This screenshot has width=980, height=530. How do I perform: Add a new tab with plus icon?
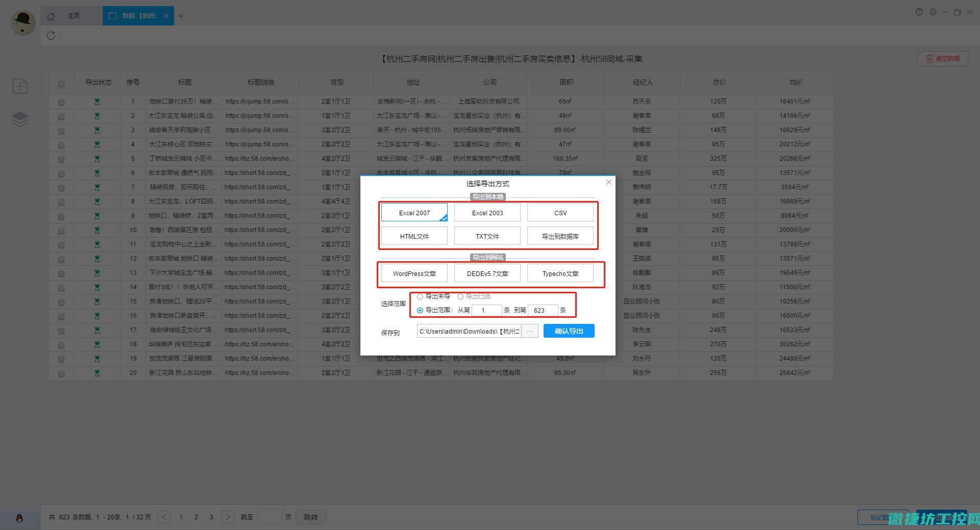pos(181,16)
